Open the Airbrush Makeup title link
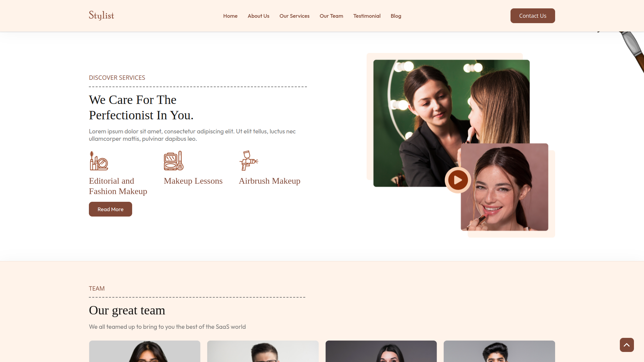The image size is (644, 362). (269, 181)
